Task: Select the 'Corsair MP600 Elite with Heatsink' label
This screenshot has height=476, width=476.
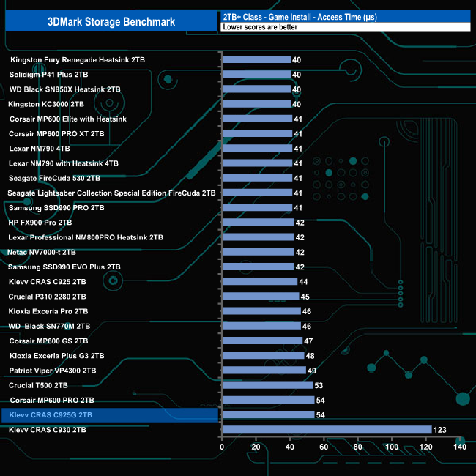Action: coord(68,119)
